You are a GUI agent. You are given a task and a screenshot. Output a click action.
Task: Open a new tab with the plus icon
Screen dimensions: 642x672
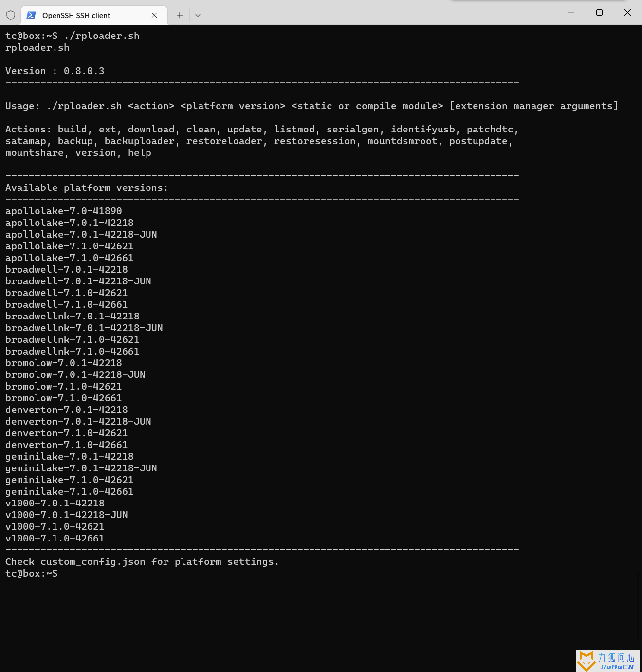click(180, 15)
